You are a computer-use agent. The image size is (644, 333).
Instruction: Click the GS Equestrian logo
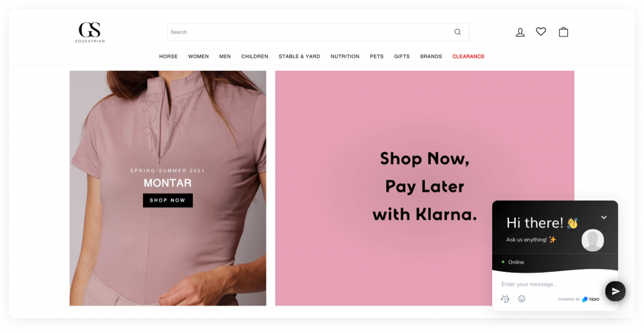(90, 32)
